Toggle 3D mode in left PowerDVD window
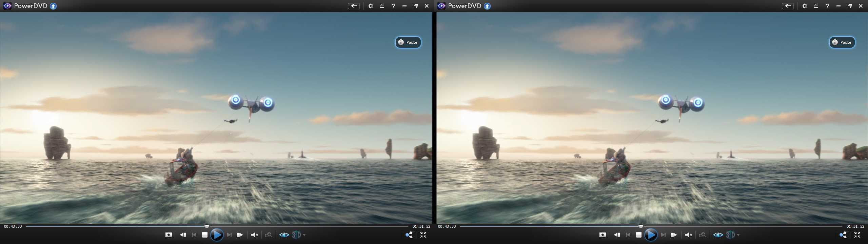The image size is (868, 244). (x=296, y=235)
